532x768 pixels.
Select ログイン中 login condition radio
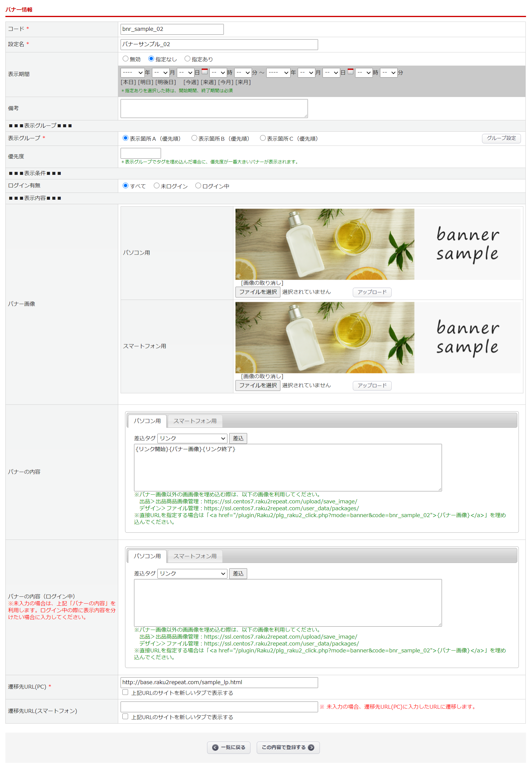click(x=198, y=186)
